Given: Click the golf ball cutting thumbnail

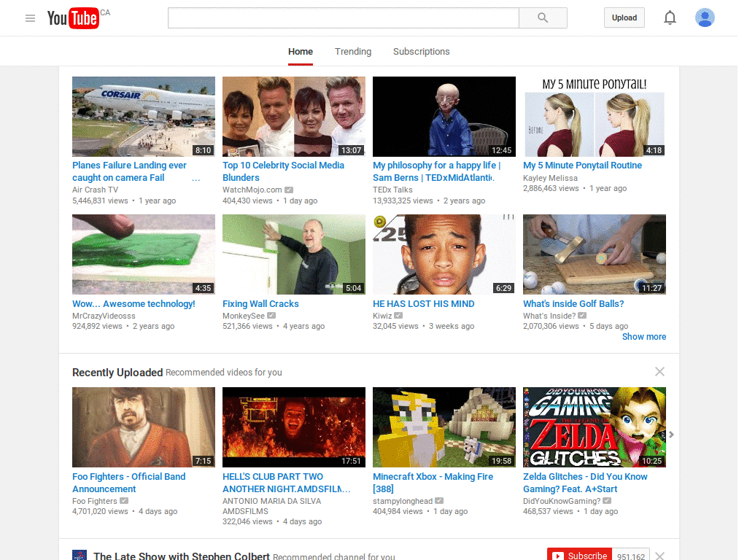Looking at the screenshot, I should pyautogui.click(x=594, y=254).
